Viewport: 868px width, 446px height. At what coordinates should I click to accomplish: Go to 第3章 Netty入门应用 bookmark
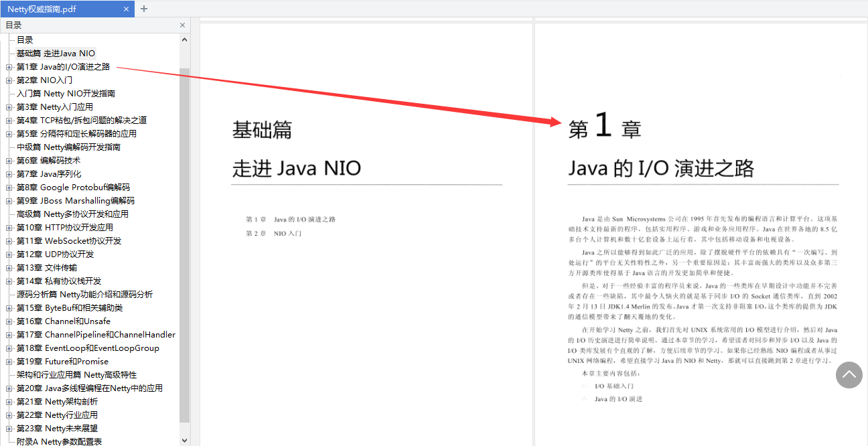[55, 107]
